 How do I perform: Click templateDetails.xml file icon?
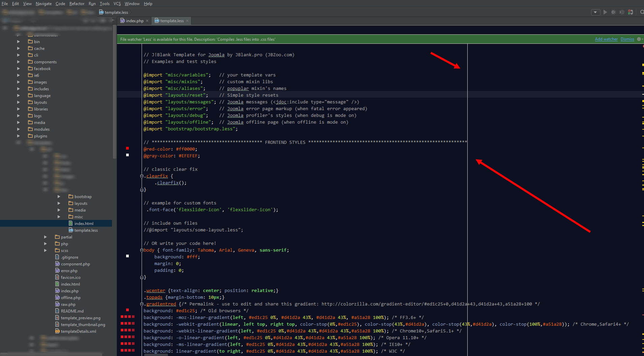[x=57, y=331]
